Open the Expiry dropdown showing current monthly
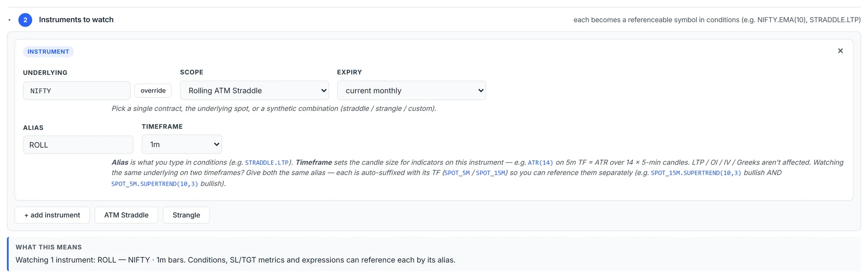868x278 pixels. (411, 90)
